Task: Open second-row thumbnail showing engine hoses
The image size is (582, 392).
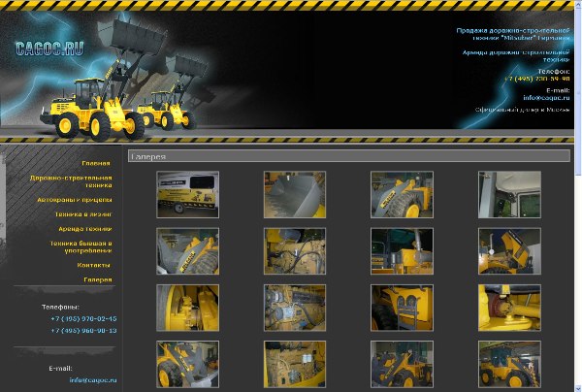Action: [295, 251]
